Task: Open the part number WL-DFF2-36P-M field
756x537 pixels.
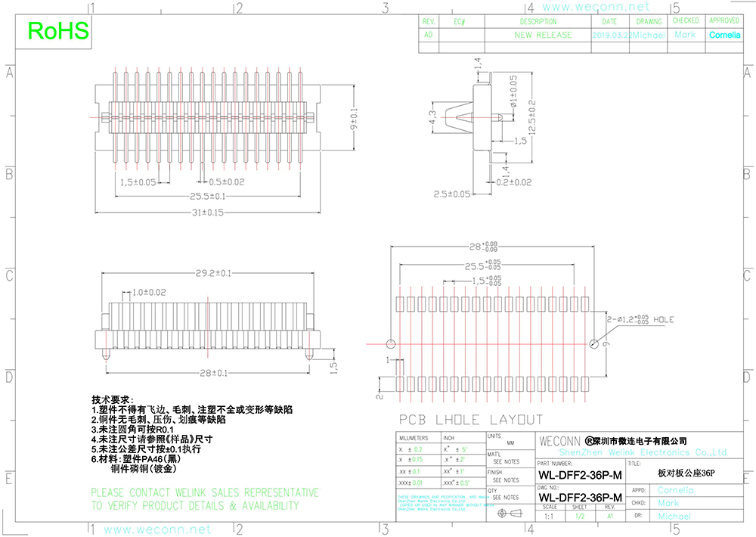Action: (x=579, y=475)
